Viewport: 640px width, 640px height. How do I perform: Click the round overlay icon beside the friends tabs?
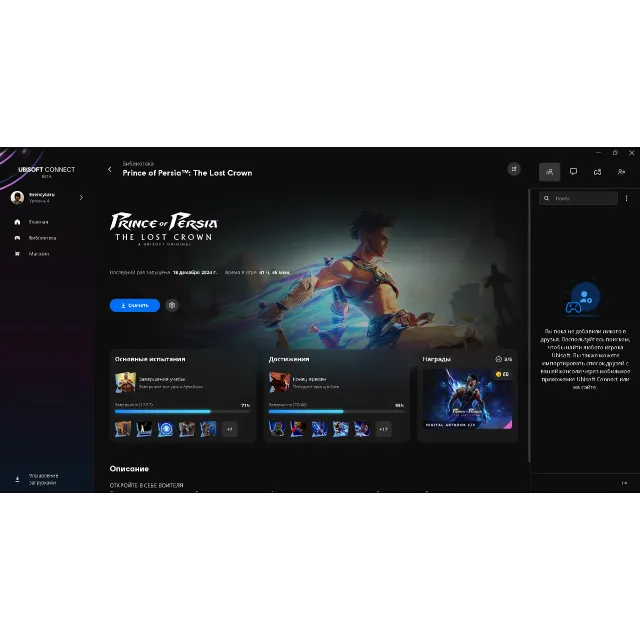point(514,169)
